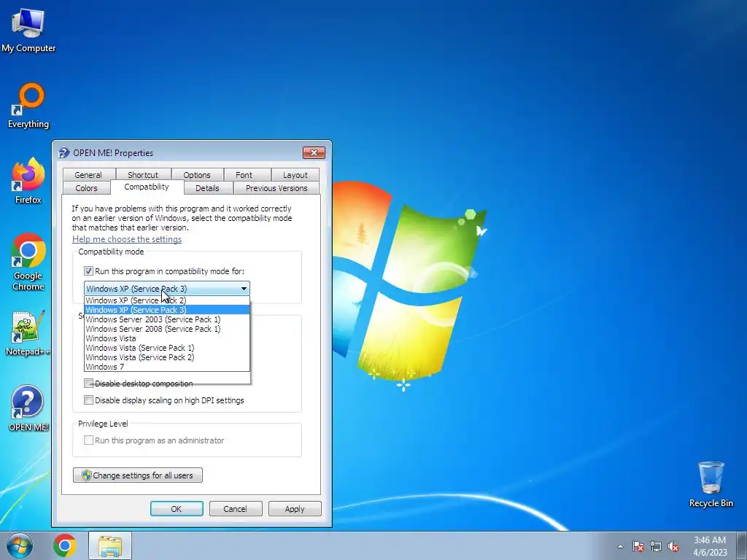Select the Firefox desktop shortcut
This screenshot has width=747, height=560.
tap(28, 181)
